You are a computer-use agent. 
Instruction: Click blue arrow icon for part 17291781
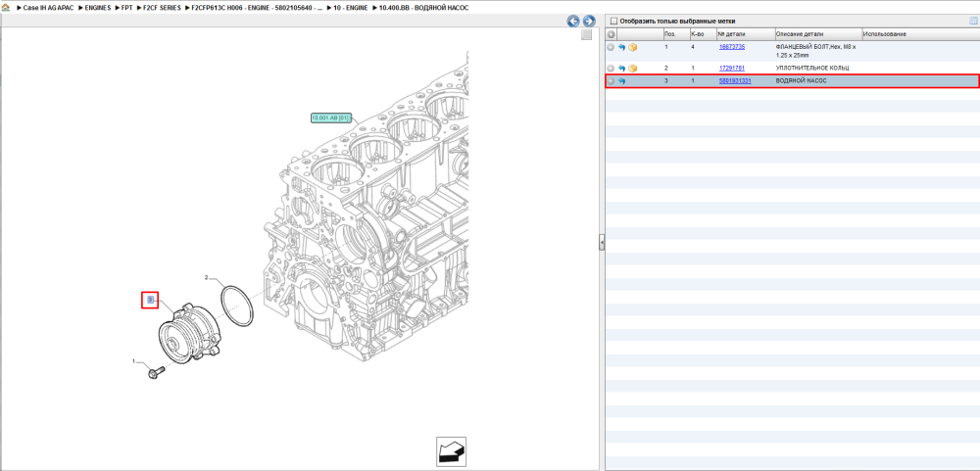click(x=622, y=69)
